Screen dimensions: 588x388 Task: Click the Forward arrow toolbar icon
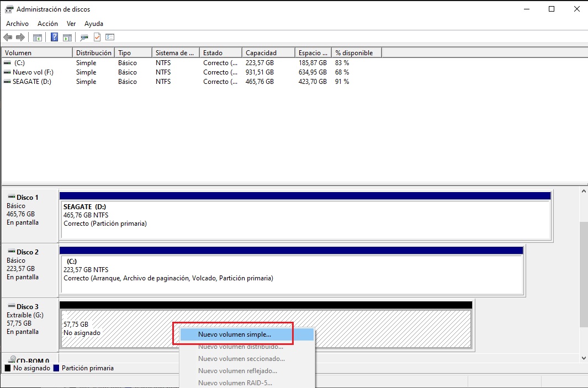pyautogui.click(x=20, y=38)
